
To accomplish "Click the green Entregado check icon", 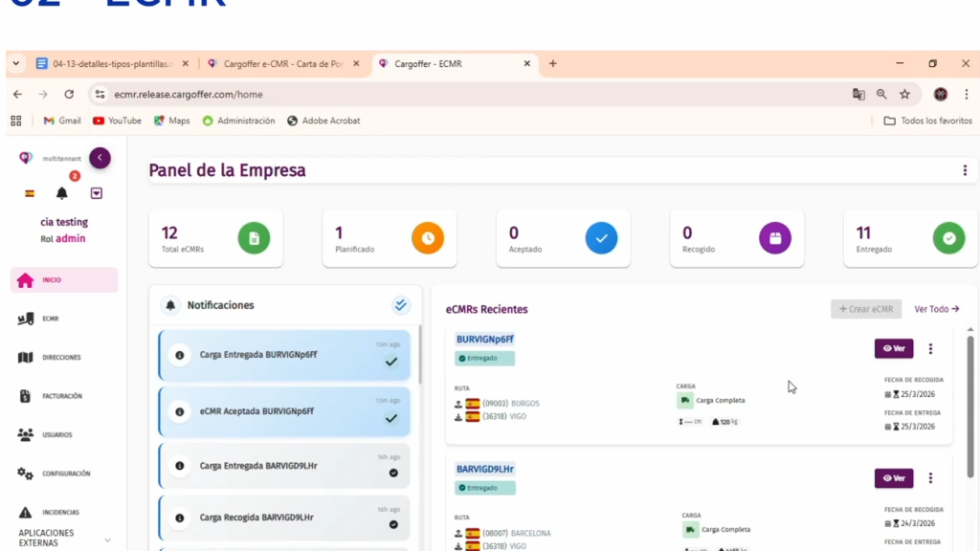I will (x=948, y=238).
